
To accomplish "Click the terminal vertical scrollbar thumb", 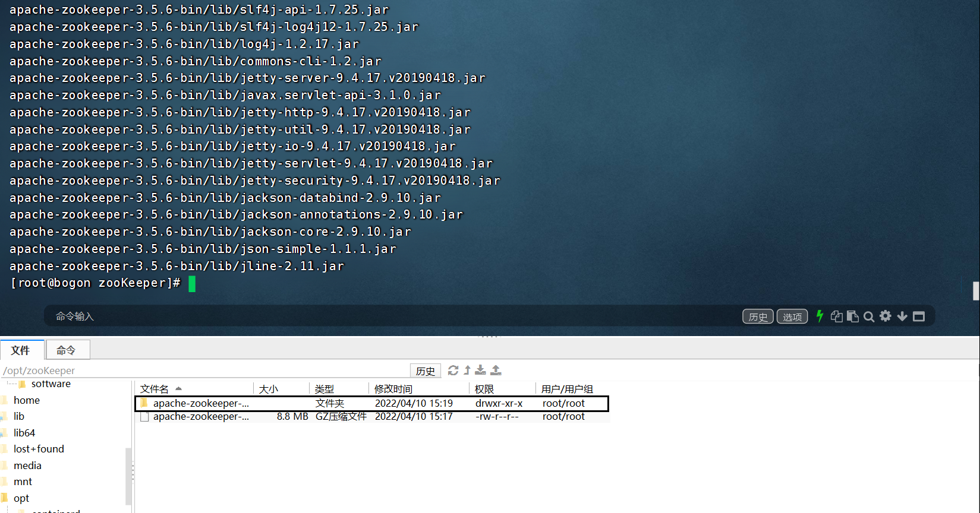I will pos(976,291).
